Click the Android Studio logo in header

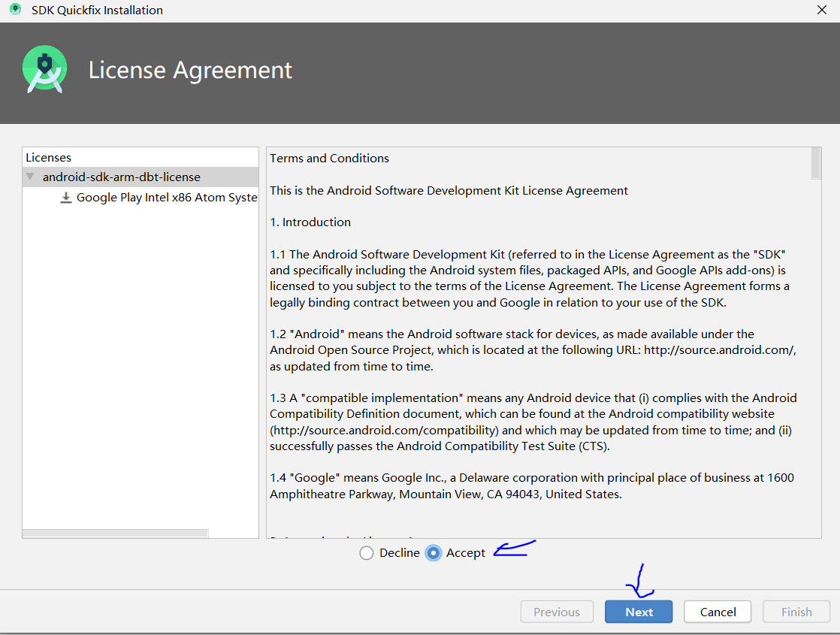(45, 70)
